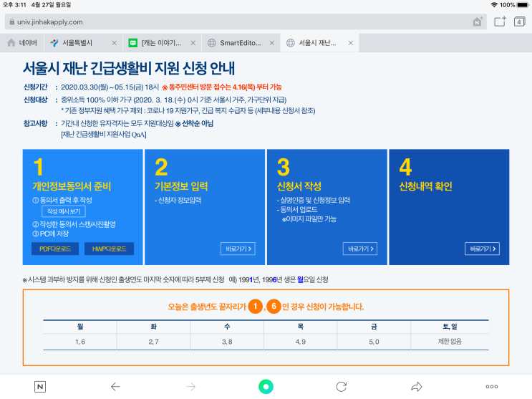Click the 신청서 작성 heading
This screenshot has height=399, width=532.
click(299, 186)
